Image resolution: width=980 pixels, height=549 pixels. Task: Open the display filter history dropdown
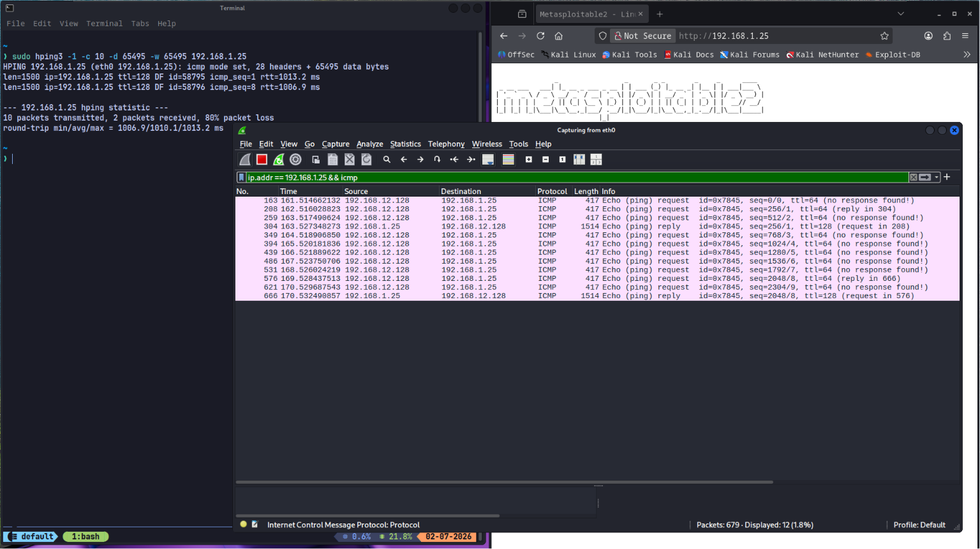(x=937, y=177)
